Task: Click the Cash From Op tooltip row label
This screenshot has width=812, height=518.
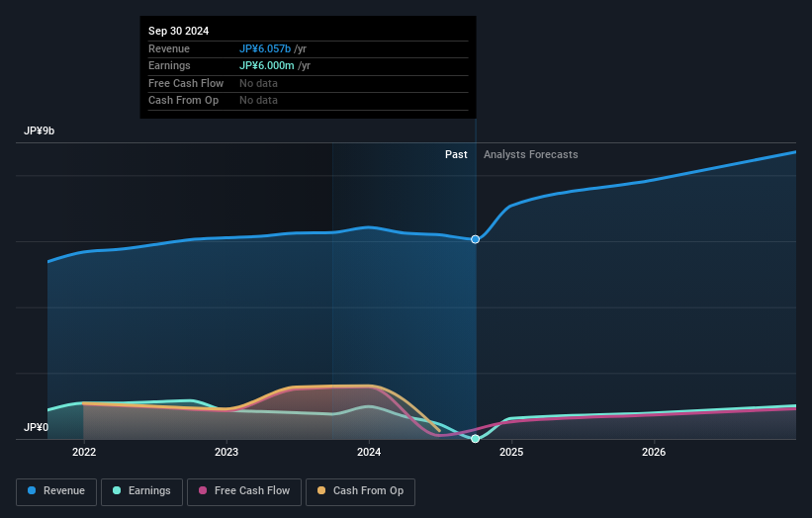Action: [183, 101]
